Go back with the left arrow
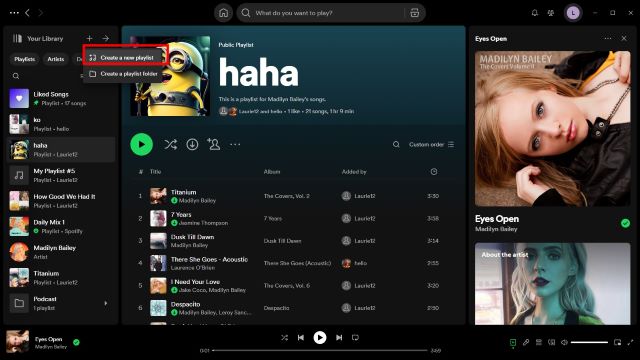640x360 pixels. tap(27, 13)
